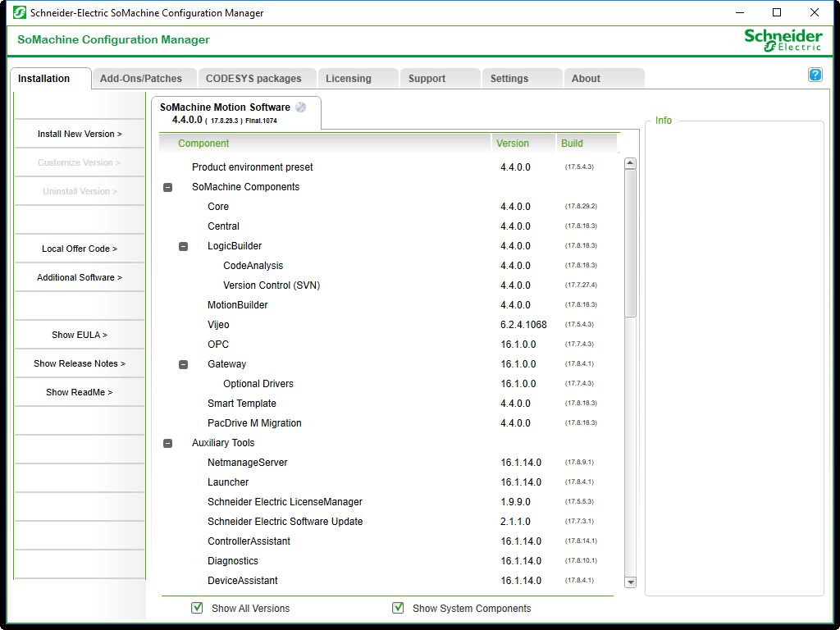840x630 pixels.
Task: Click SVN build number 17.7.27.4
Action: pyautogui.click(x=582, y=285)
